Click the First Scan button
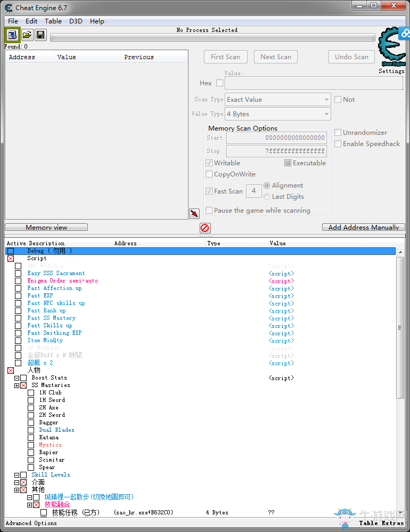The image size is (410, 532). pyautogui.click(x=226, y=57)
